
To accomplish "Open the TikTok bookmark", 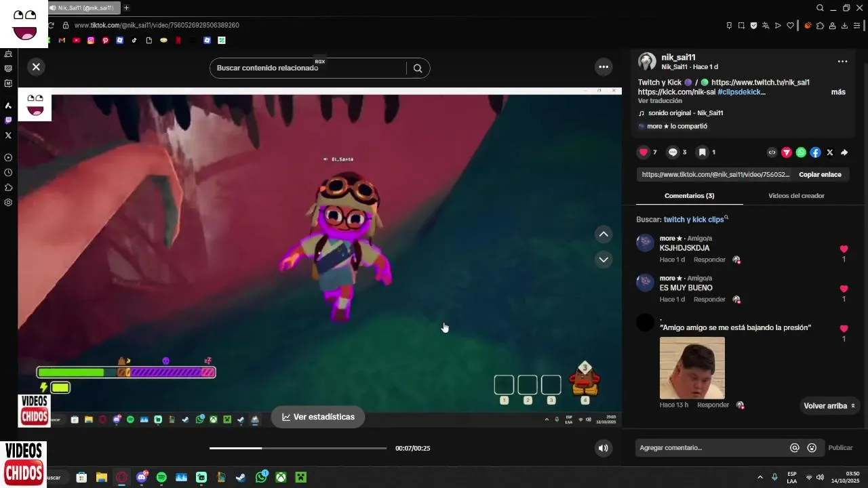I will (x=134, y=40).
